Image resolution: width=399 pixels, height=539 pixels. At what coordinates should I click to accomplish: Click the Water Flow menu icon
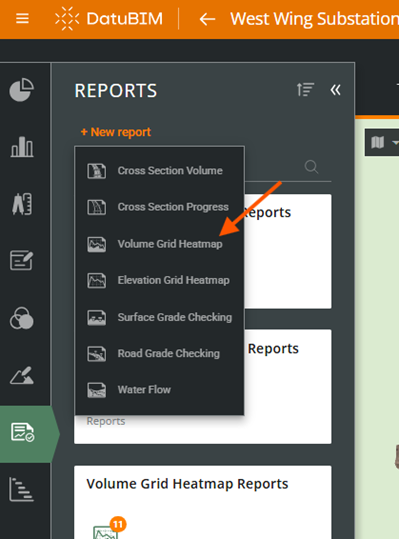point(97,390)
